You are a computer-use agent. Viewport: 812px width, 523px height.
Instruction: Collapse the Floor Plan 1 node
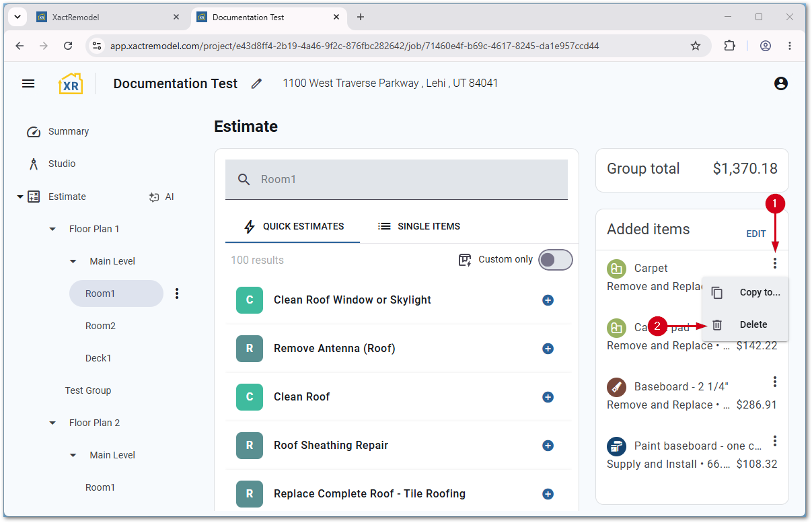click(x=52, y=229)
